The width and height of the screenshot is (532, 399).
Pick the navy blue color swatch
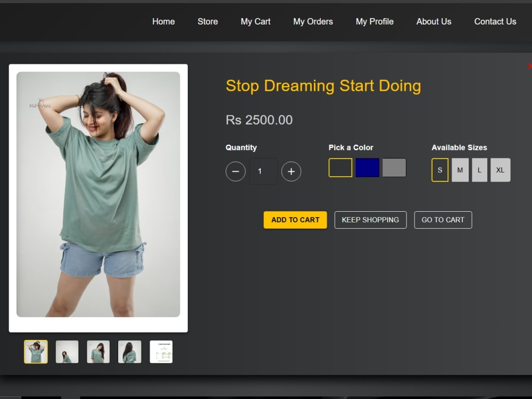click(x=367, y=168)
